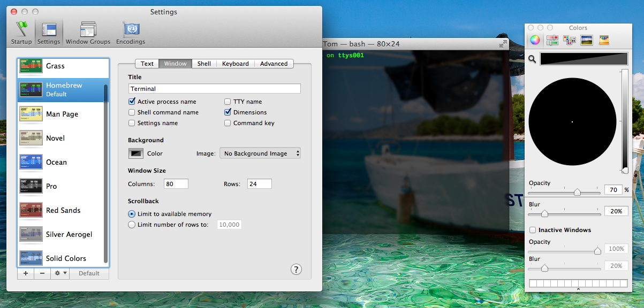The height and width of the screenshot is (308, 644).
Task: Switch to the Window tab
Action: tap(175, 64)
